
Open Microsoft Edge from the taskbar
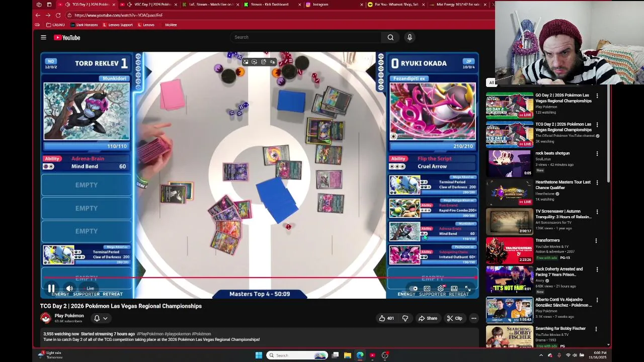pyautogui.click(x=360, y=355)
